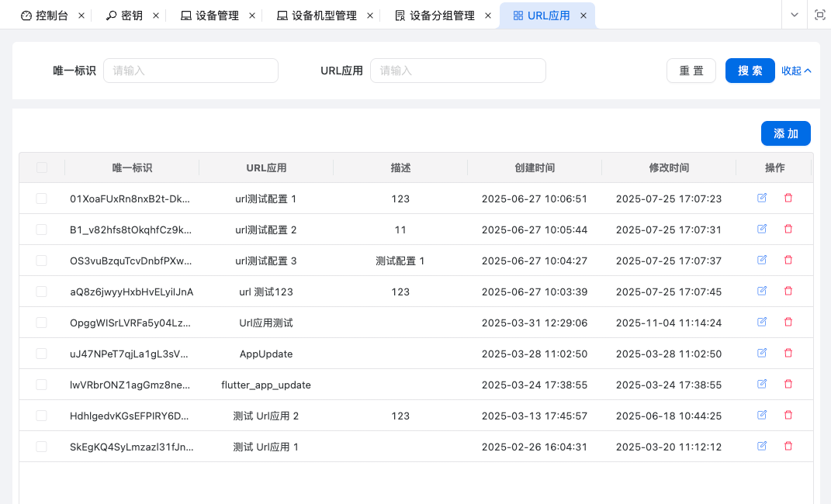831x504 pixels.
Task: Close the 密钥 tab
Action: [x=156, y=16]
